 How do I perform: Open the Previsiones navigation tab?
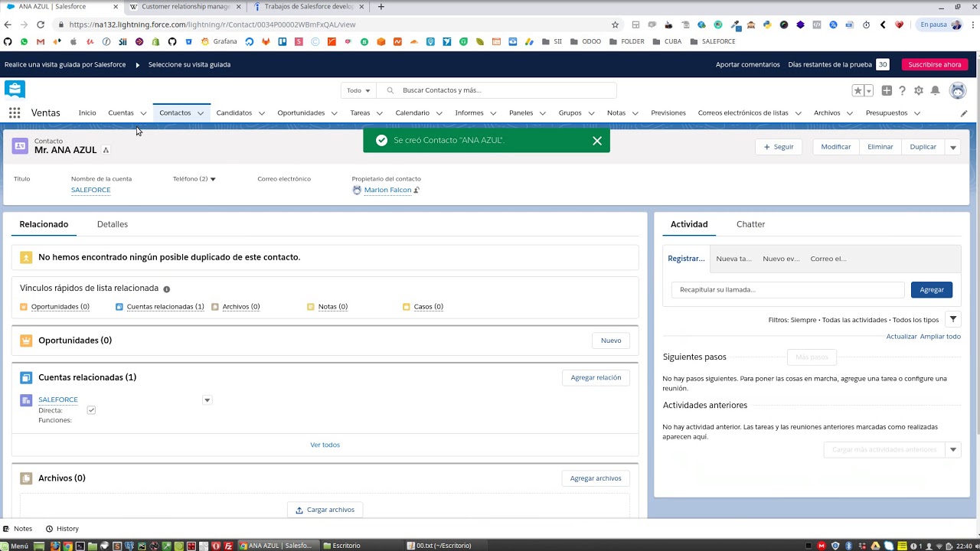coord(668,112)
